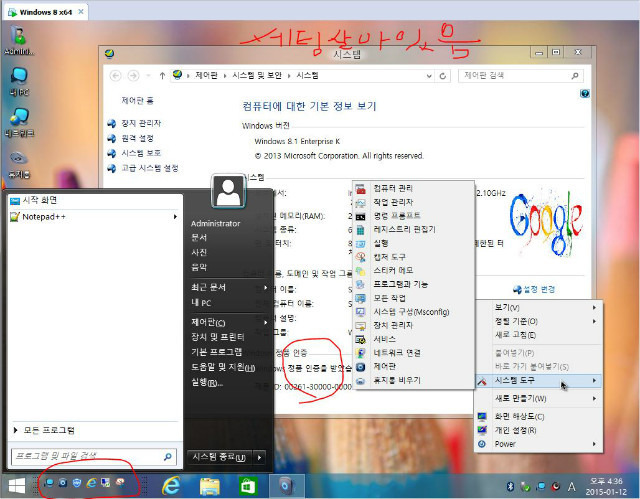Screen dimensions: 640x499
Task: Open Windows Store from the taskbar
Action: point(248,486)
